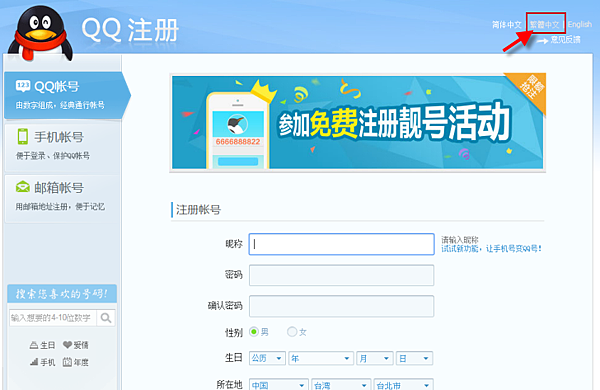The height and width of the screenshot is (390, 600).
Task: Open the 意见反馈 feedback link
Action: coord(565,39)
